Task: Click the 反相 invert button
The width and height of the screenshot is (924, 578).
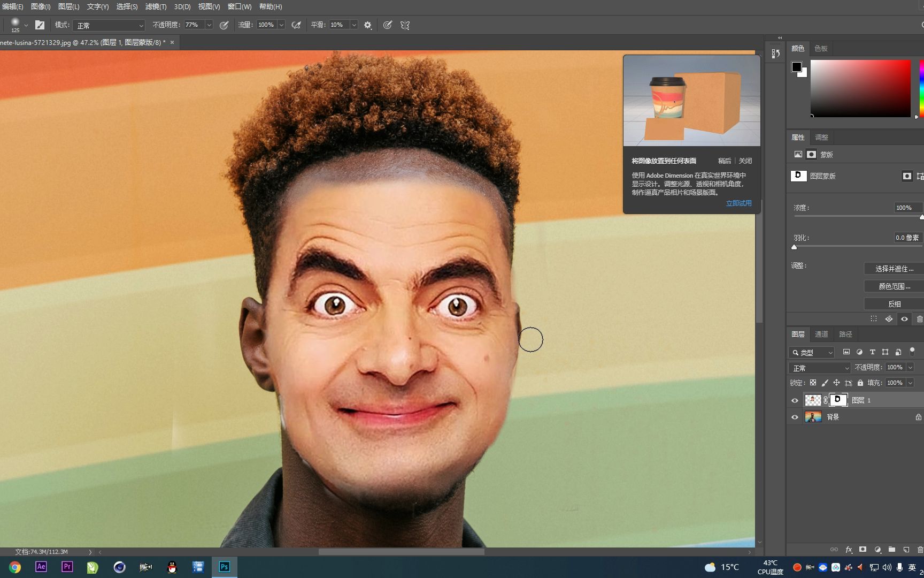Action: (x=894, y=304)
